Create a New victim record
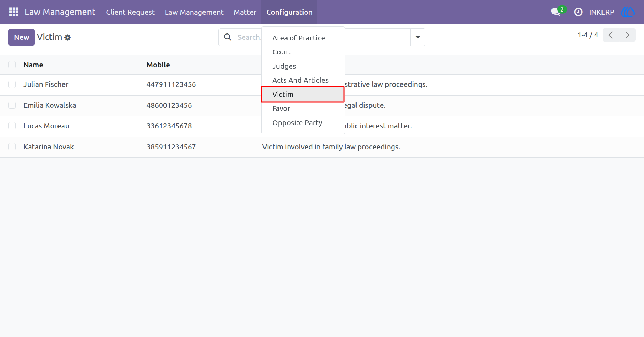Screen dimensions: 644x337 pyautogui.click(x=22, y=37)
